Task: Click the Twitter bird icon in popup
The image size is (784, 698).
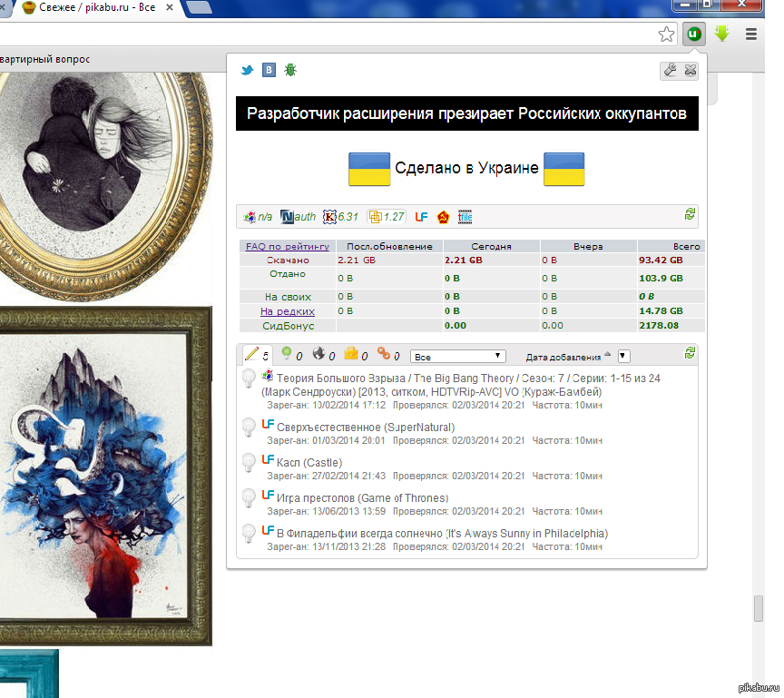Action: coord(247,70)
